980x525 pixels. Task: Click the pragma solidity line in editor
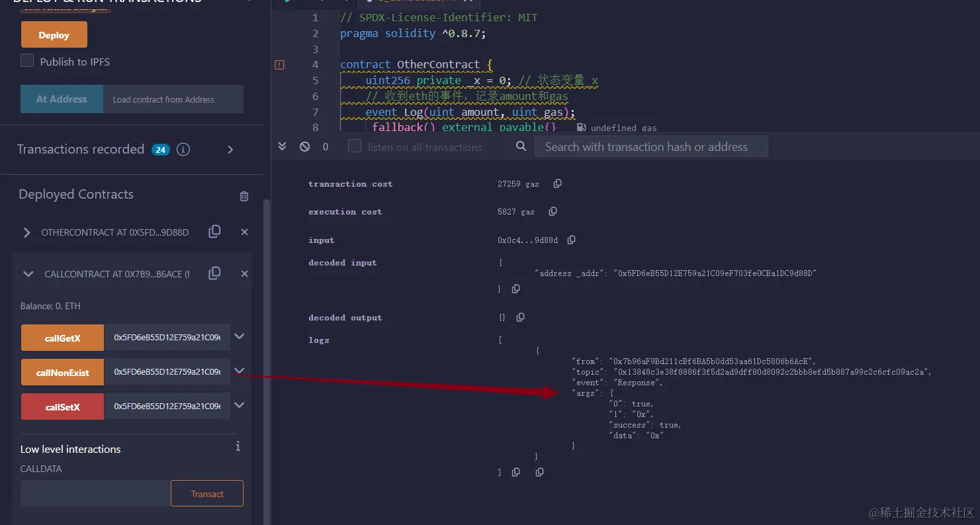(x=413, y=34)
